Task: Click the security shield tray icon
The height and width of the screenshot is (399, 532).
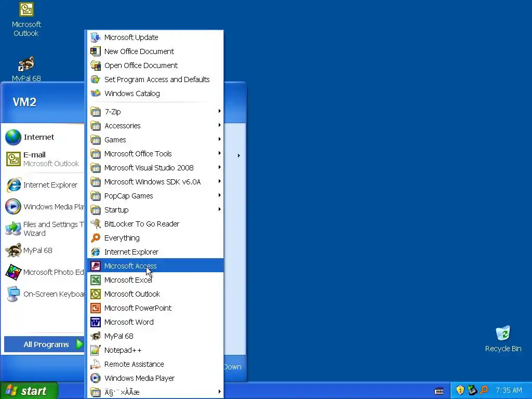Action: [460, 390]
